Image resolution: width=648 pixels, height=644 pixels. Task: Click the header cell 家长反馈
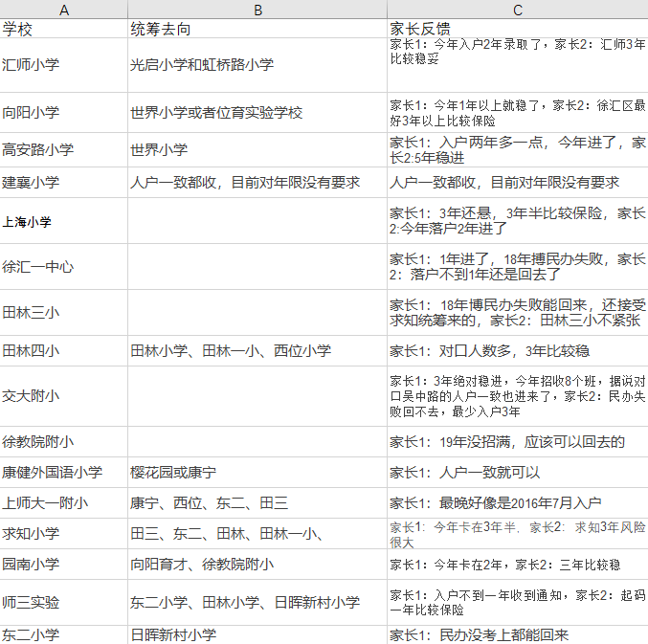coord(518,29)
